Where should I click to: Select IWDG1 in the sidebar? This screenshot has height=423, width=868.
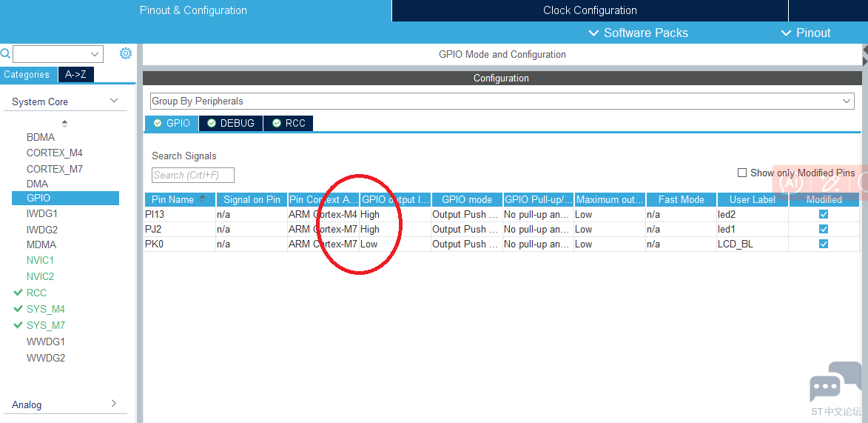(x=42, y=213)
